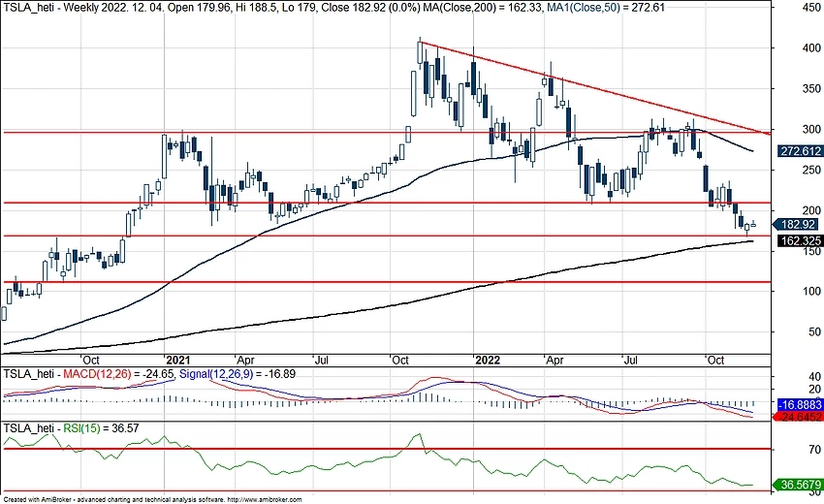Click the 450 price axis label

pos(812,8)
